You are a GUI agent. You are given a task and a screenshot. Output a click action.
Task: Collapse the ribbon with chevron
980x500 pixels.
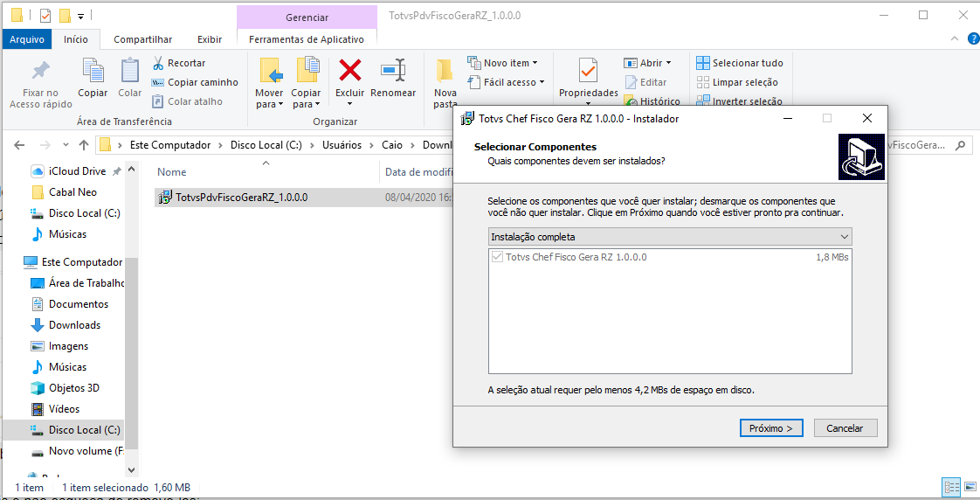(955, 38)
